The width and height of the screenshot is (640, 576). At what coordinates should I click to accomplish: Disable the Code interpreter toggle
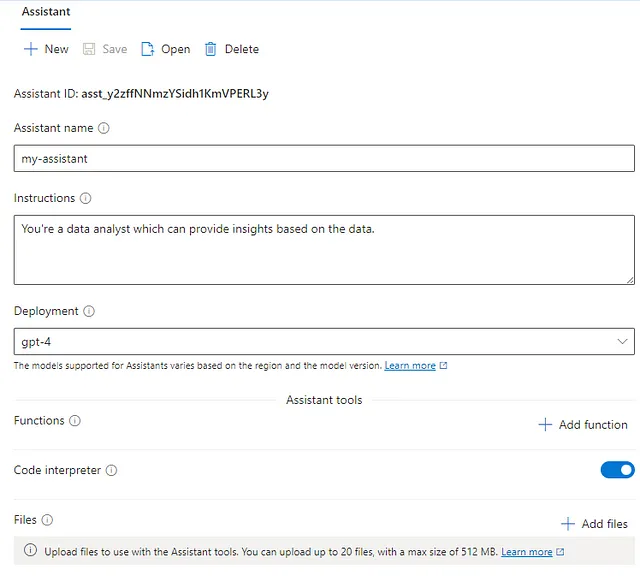click(617, 470)
